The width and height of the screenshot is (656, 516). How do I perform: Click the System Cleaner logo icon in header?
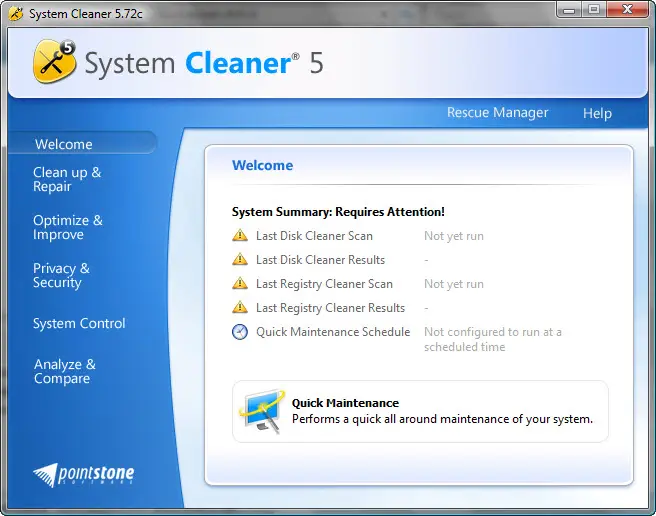[55, 62]
